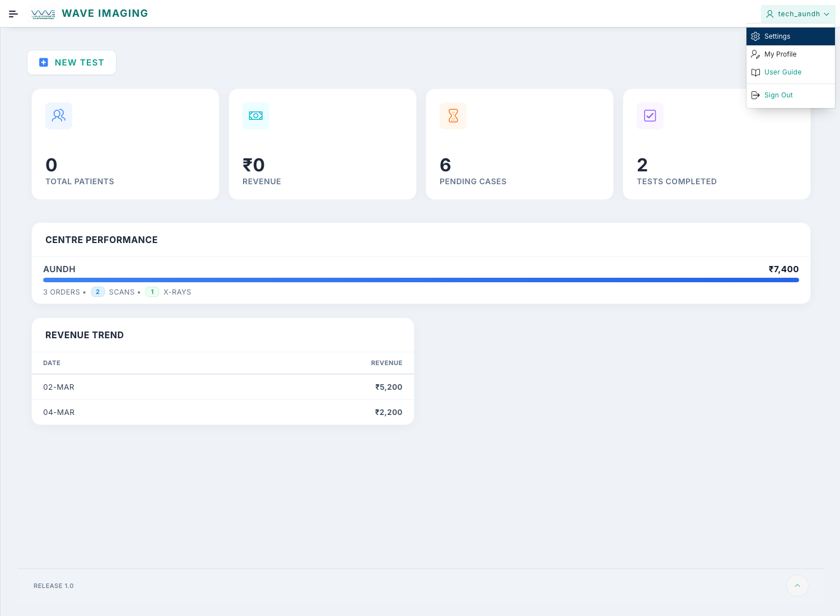This screenshot has height=616, width=840.
Task: Click the Sign Out link
Action: (x=778, y=95)
